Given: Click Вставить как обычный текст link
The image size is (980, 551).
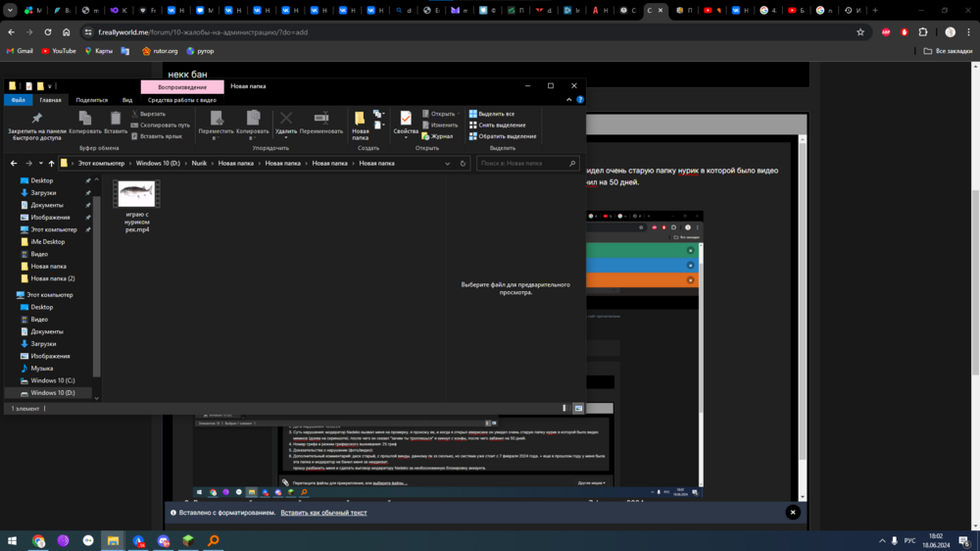Looking at the screenshot, I should pyautogui.click(x=323, y=513).
